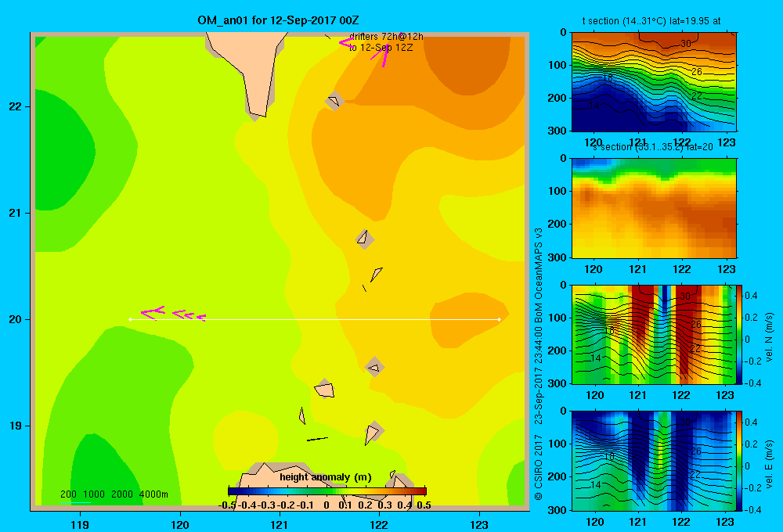This screenshot has height=532, width=783.
Task: Click depth label "300" on salinity section axis
Action: [x=558, y=257]
